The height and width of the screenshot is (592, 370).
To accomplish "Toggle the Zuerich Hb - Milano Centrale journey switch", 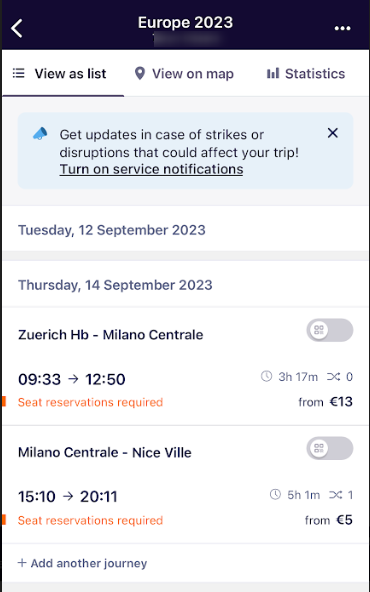I will pos(330,330).
